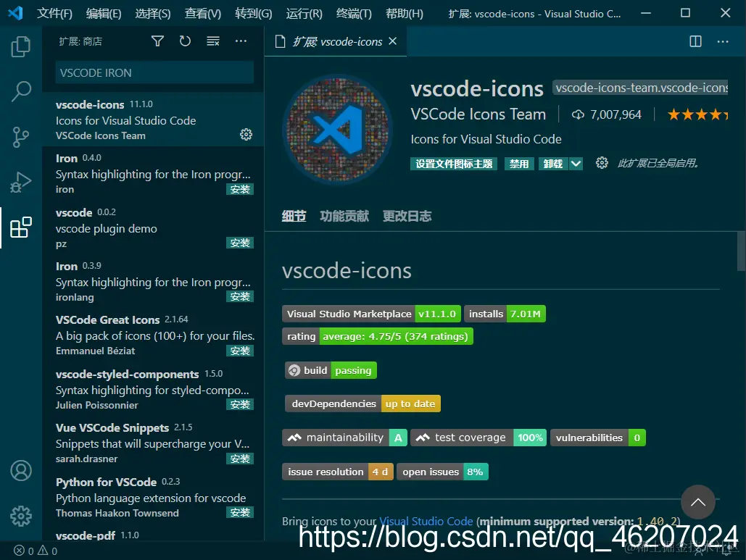Image resolution: width=746 pixels, height=560 pixels.
Task: Open the Run and Debug view
Action: pyautogui.click(x=21, y=182)
